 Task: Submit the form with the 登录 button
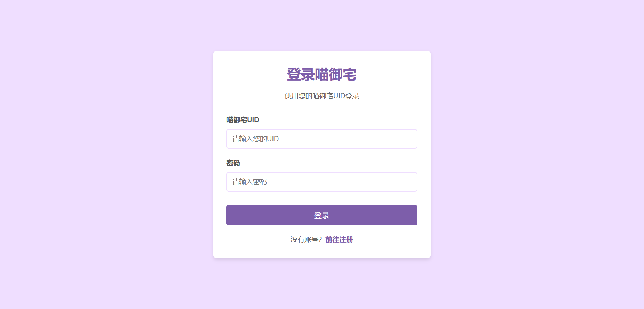[321, 215]
